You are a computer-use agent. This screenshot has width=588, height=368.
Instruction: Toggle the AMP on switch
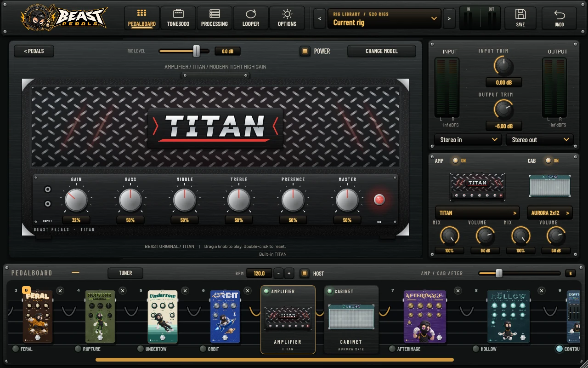point(455,161)
